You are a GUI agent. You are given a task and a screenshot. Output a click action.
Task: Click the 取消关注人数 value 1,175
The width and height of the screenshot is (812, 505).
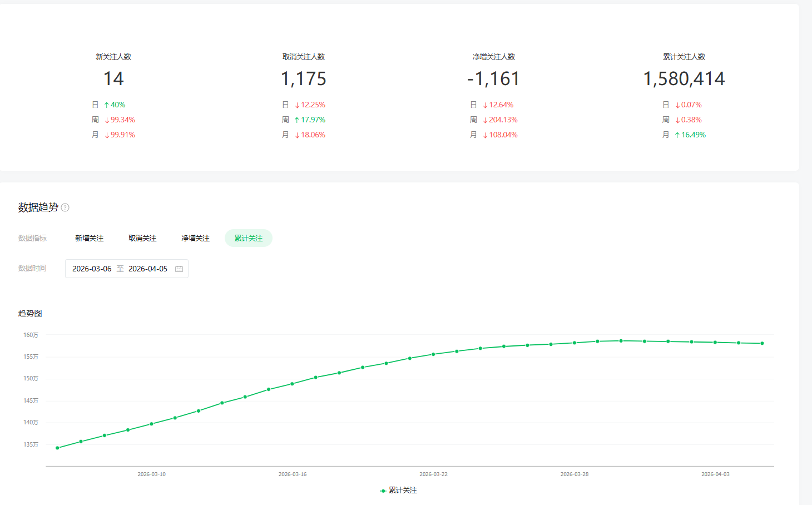click(x=303, y=79)
